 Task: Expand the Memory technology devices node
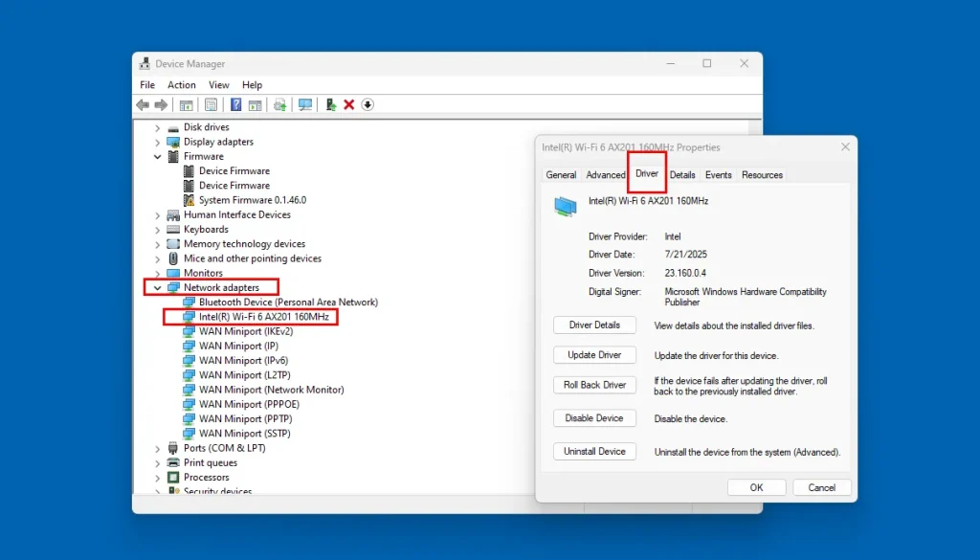(x=158, y=244)
